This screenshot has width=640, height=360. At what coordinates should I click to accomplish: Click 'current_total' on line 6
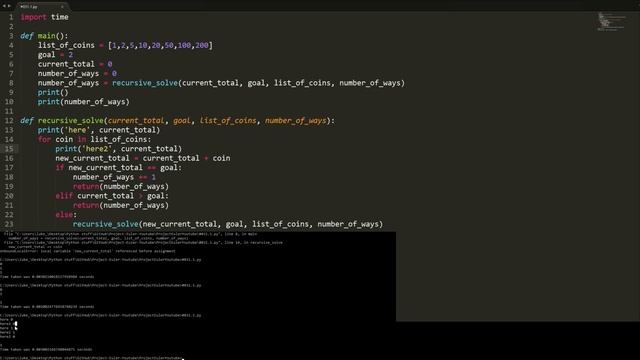point(66,64)
